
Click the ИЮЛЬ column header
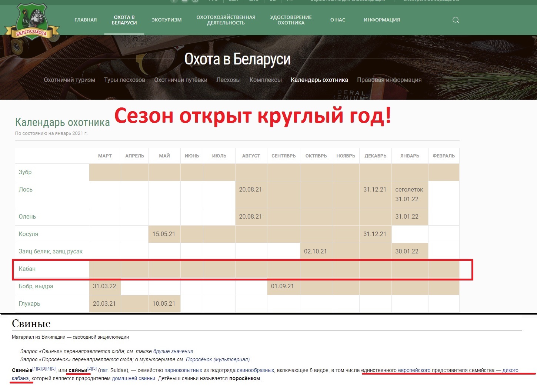[x=219, y=156]
